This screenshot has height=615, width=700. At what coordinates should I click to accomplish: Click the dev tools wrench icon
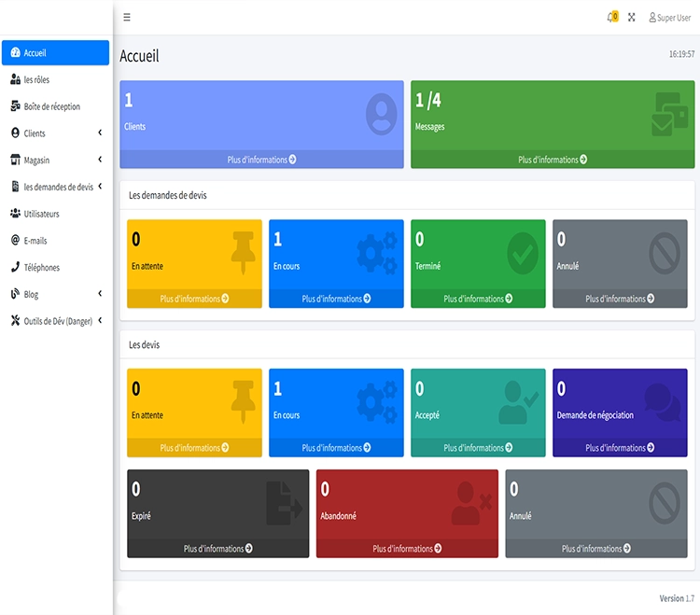[15, 320]
